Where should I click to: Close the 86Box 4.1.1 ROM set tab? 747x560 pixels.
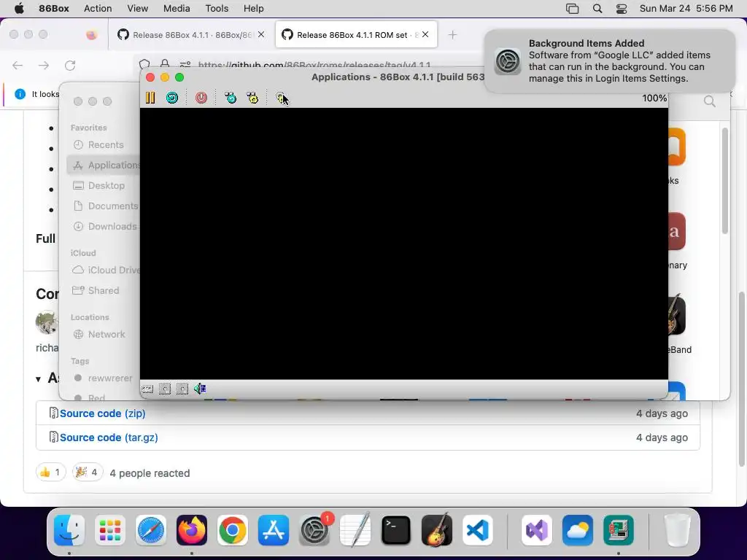425,34
